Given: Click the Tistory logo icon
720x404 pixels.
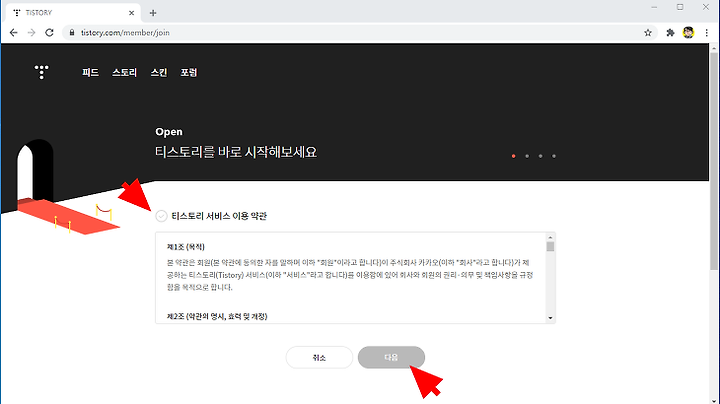Looking at the screenshot, I should [x=41, y=72].
